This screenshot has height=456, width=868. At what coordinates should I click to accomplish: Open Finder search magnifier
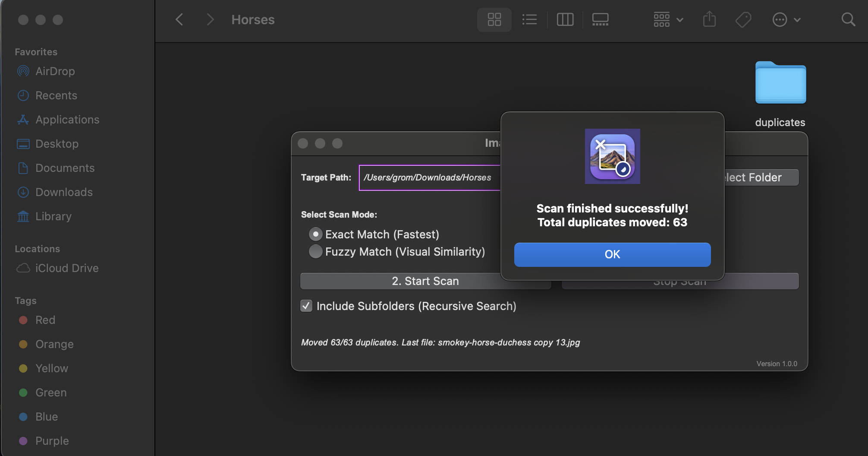848,19
